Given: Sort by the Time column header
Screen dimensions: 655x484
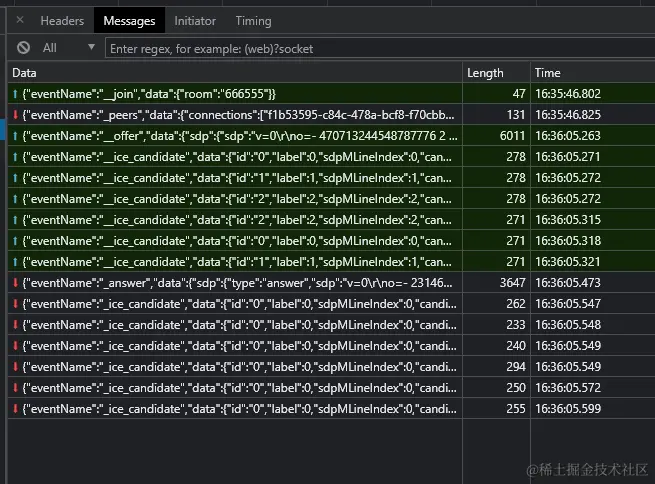Looking at the screenshot, I should click(593, 73).
